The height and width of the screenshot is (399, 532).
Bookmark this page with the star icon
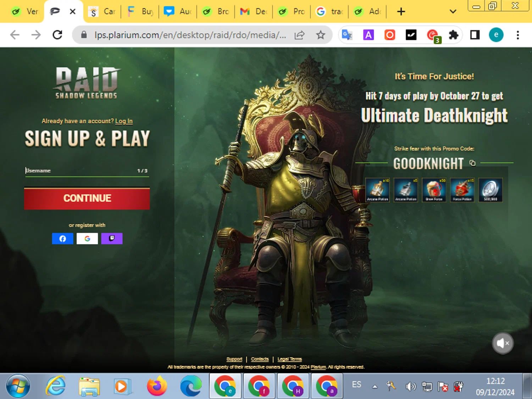click(x=321, y=35)
